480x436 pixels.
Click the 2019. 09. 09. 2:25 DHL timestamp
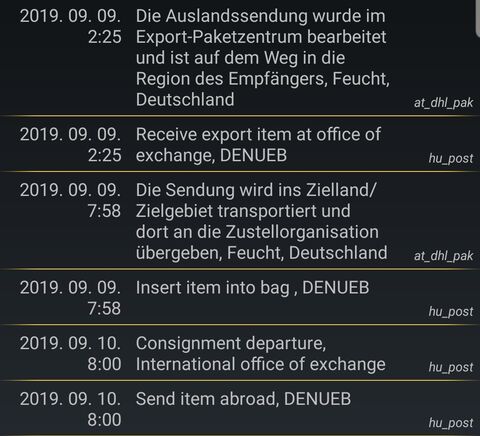(x=71, y=26)
